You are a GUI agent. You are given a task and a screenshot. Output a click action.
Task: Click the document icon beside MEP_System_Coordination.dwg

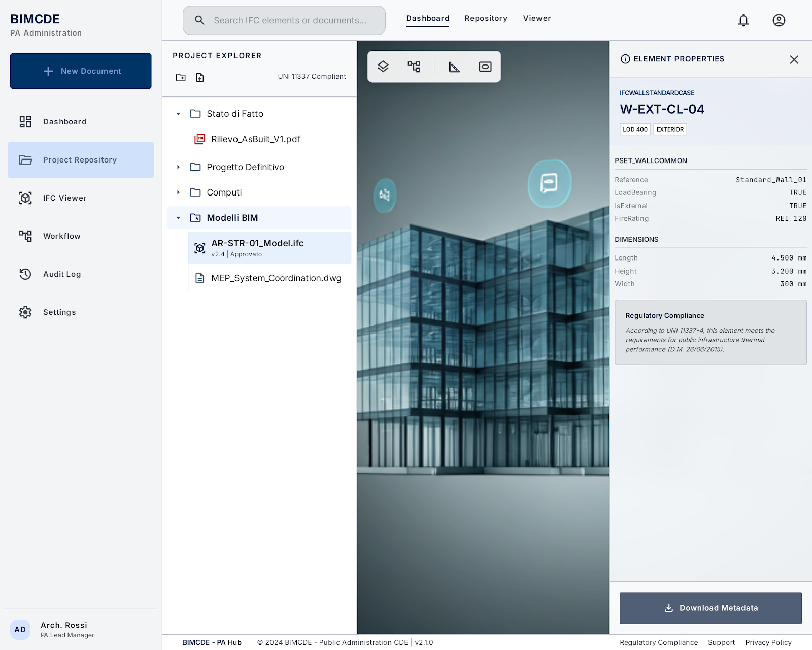click(200, 278)
